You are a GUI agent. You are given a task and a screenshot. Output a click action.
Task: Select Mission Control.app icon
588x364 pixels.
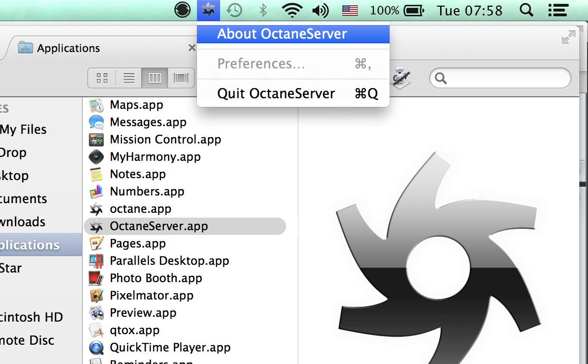[x=96, y=140]
